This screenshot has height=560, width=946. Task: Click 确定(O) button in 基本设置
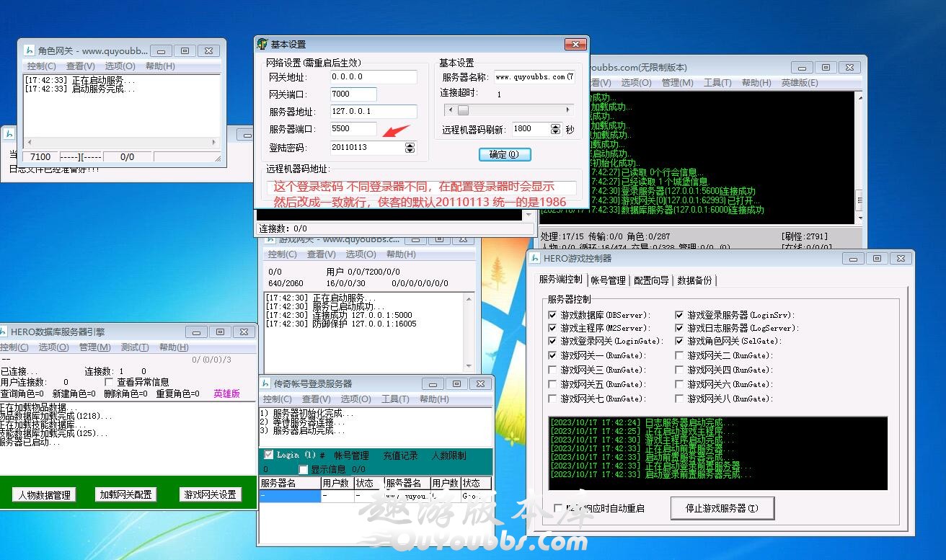505,154
